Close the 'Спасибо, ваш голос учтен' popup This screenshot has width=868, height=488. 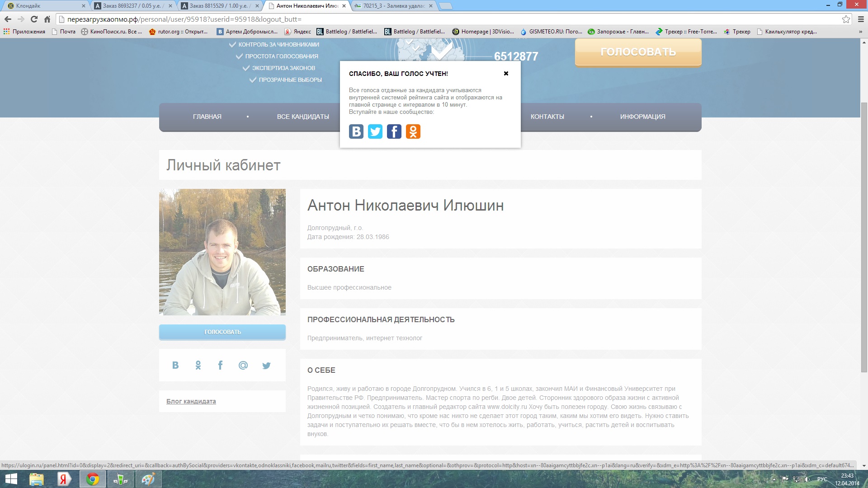(x=506, y=73)
